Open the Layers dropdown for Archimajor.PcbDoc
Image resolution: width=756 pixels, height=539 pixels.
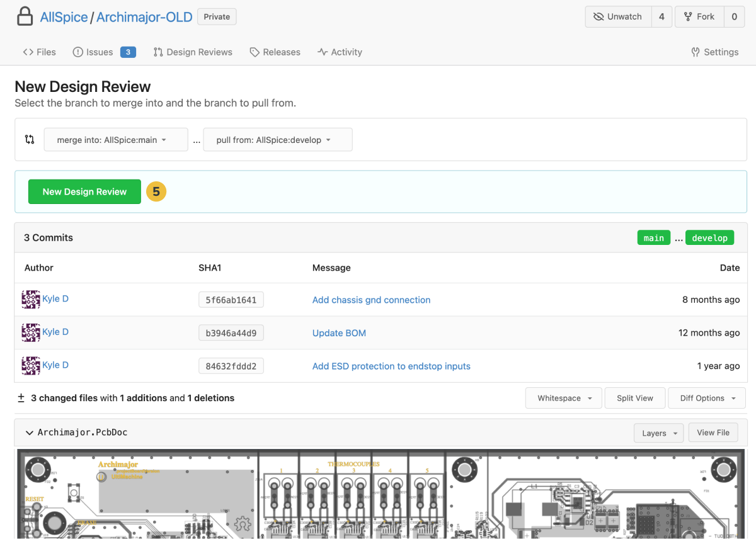pyautogui.click(x=658, y=433)
